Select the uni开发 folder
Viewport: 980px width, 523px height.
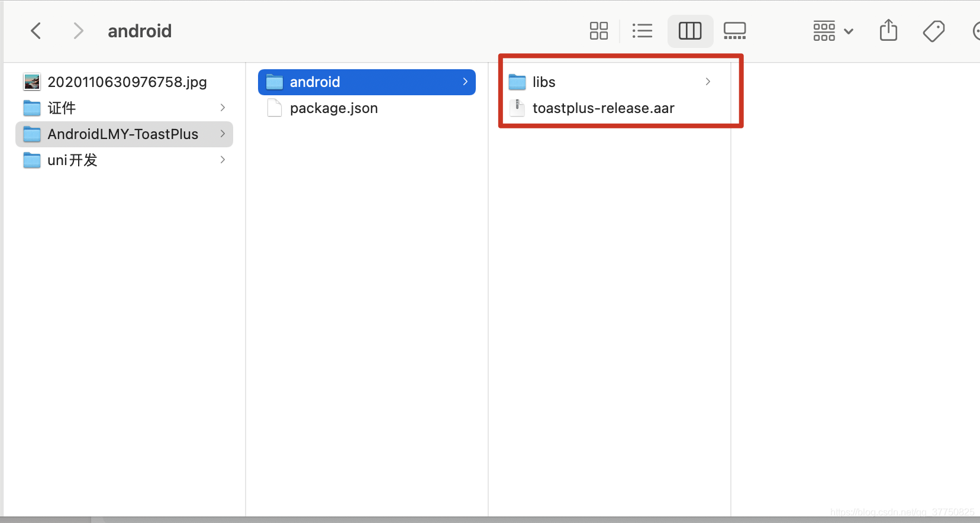(x=124, y=160)
